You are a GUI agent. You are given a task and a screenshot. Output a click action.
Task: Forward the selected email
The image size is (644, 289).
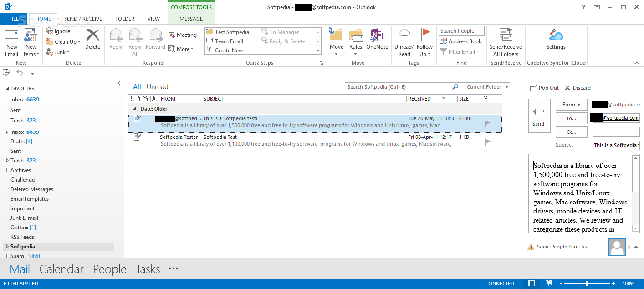coord(156,39)
